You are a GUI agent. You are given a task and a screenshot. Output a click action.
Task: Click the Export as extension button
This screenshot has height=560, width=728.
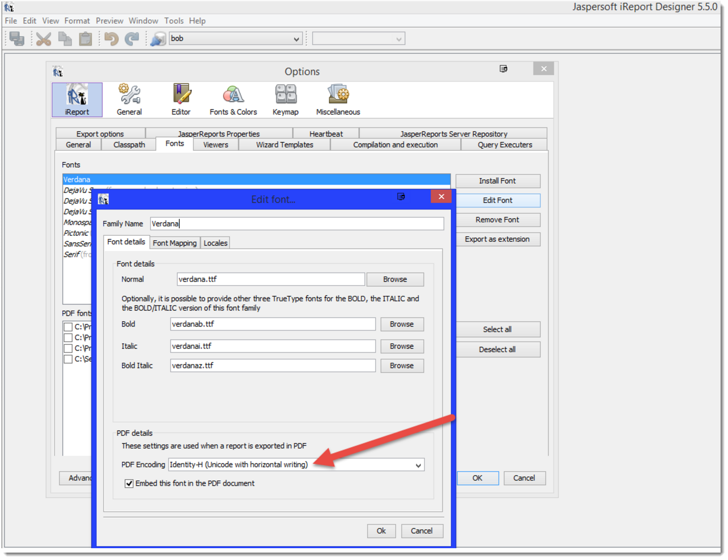point(498,239)
